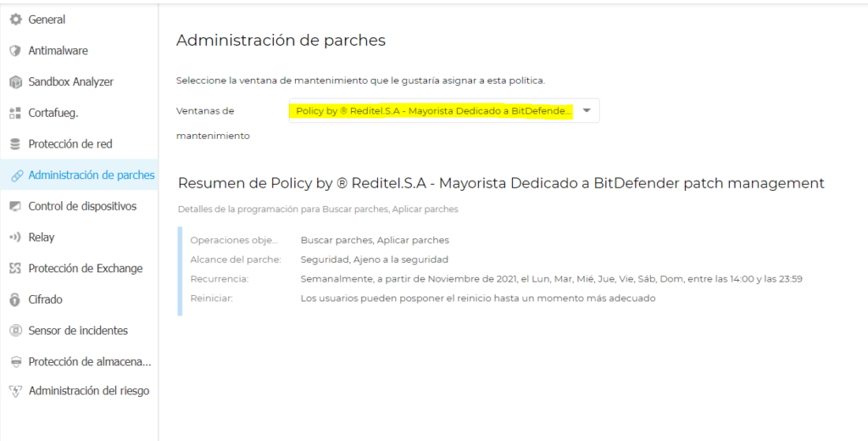Click the Sandbox Analyzer cube icon
Screen dimensions: 868x441
(15, 82)
